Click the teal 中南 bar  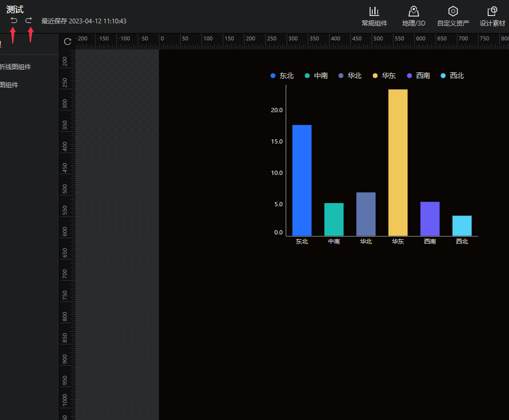coord(333,219)
